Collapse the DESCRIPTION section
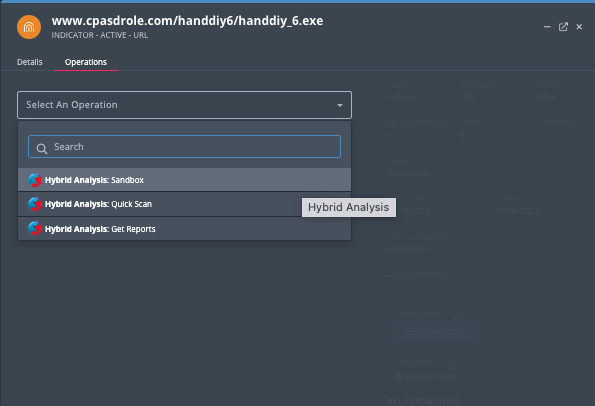 [389, 275]
